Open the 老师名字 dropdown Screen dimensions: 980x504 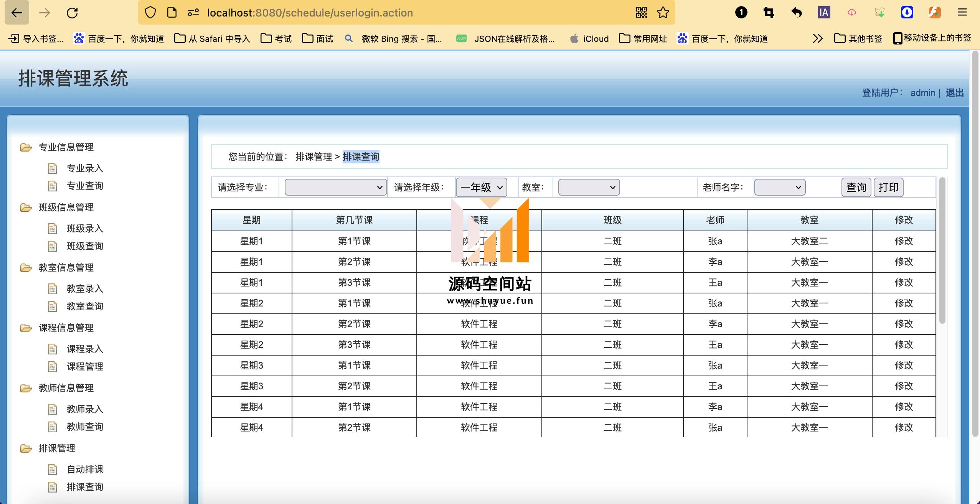pyautogui.click(x=779, y=187)
